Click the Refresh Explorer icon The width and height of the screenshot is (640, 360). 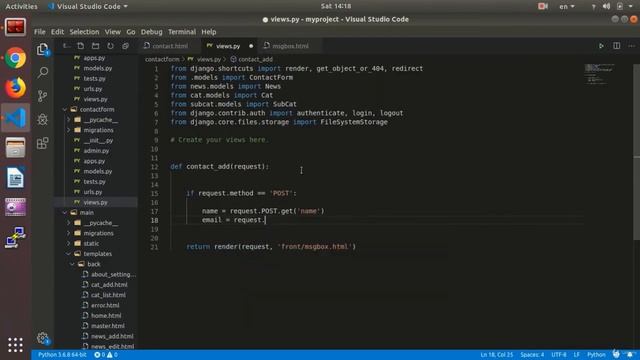[x=110, y=46]
